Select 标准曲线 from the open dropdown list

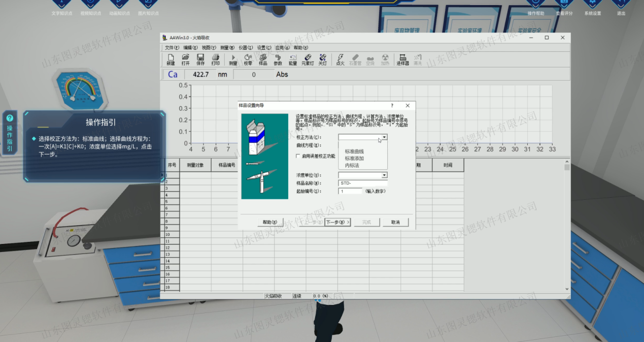354,151
